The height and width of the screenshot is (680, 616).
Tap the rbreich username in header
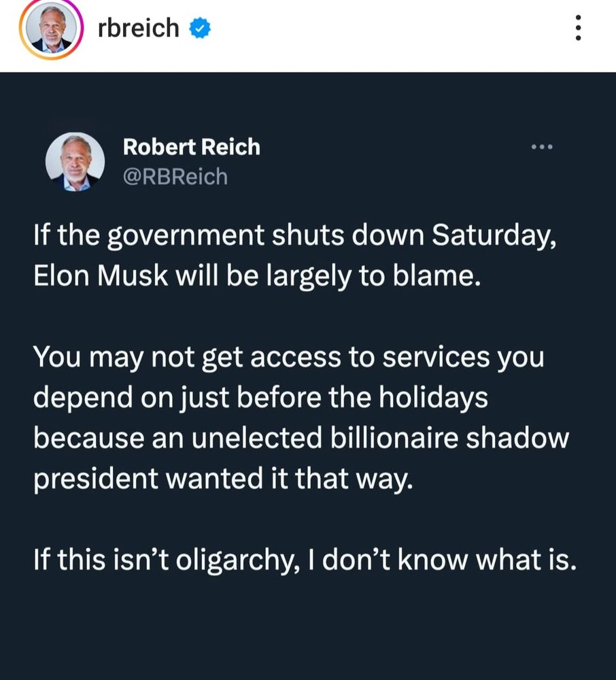coord(138,28)
